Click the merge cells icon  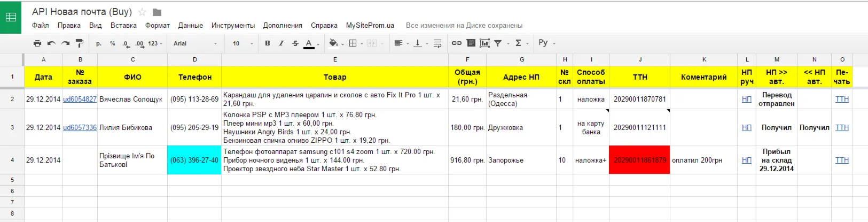coord(372,43)
